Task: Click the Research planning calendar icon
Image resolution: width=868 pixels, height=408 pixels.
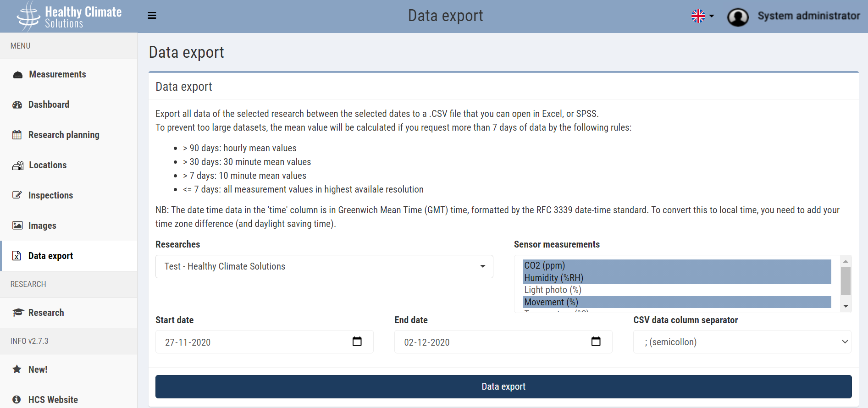Action: coord(17,135)
